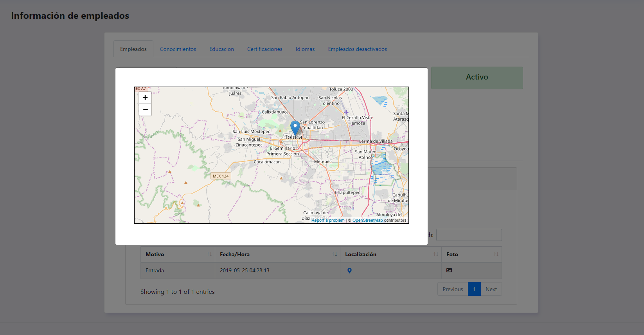Switch to the Empleados tab

[x=133, y=49]
